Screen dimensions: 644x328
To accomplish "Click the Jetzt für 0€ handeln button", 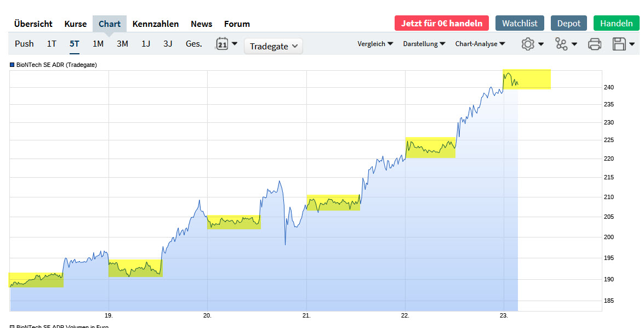I will click(x=442, y=23).
